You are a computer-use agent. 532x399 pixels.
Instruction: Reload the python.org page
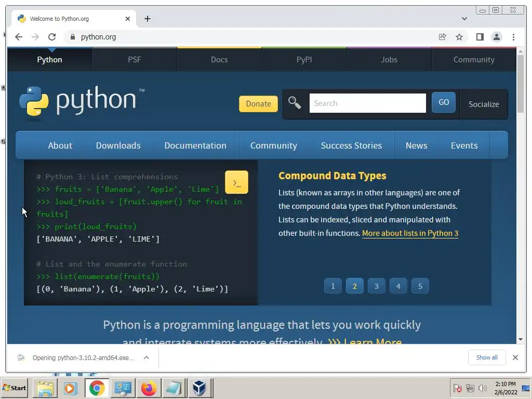[52, 37]
